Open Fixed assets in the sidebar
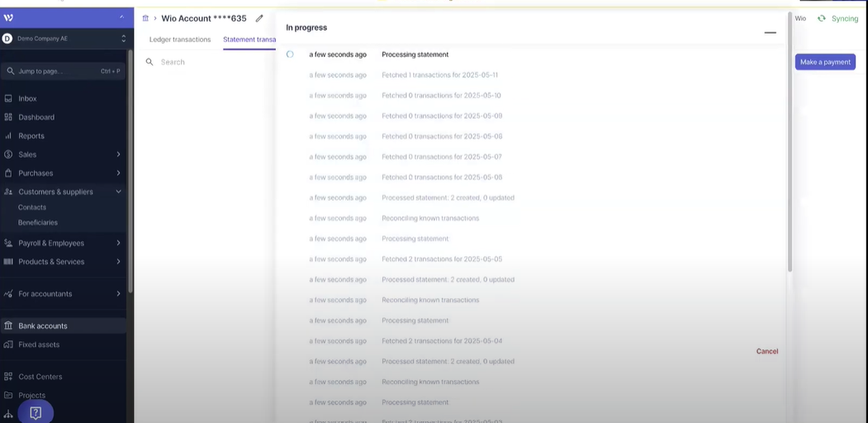This screenshot has width=868, height=423. point(39,345)
